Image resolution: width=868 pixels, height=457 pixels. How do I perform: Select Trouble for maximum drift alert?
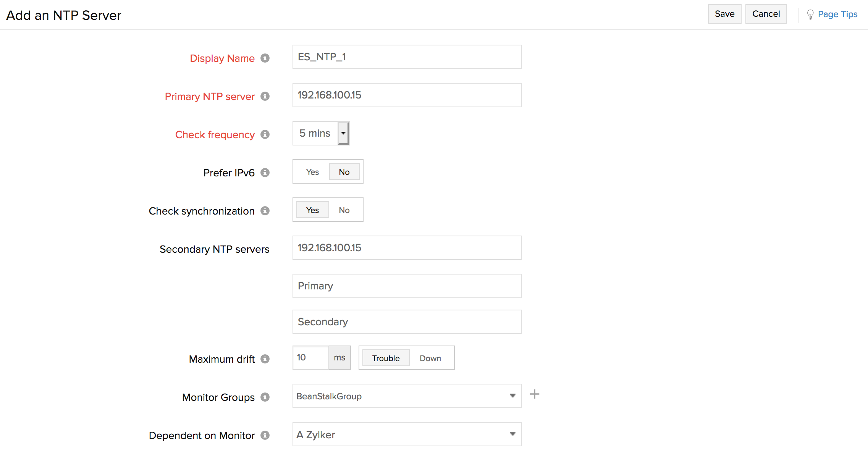[x=386, y=358]
